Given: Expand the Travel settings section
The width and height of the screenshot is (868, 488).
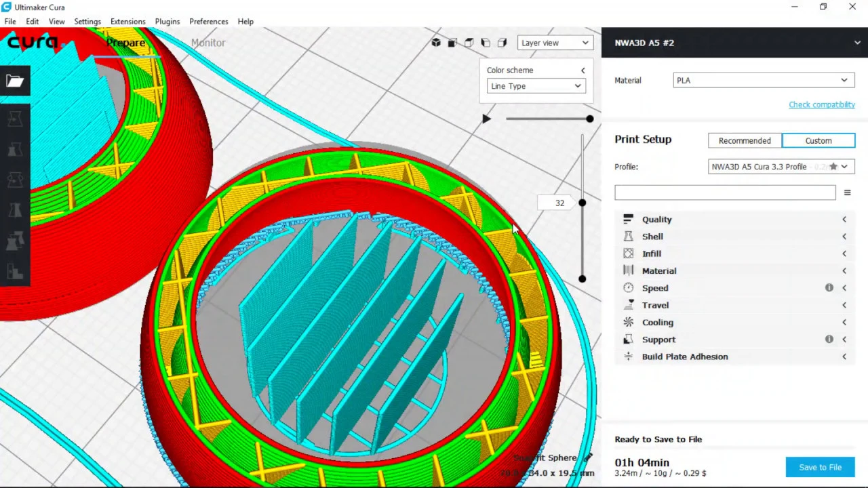Looking at the screenshot, I should (x=844, y=305).
